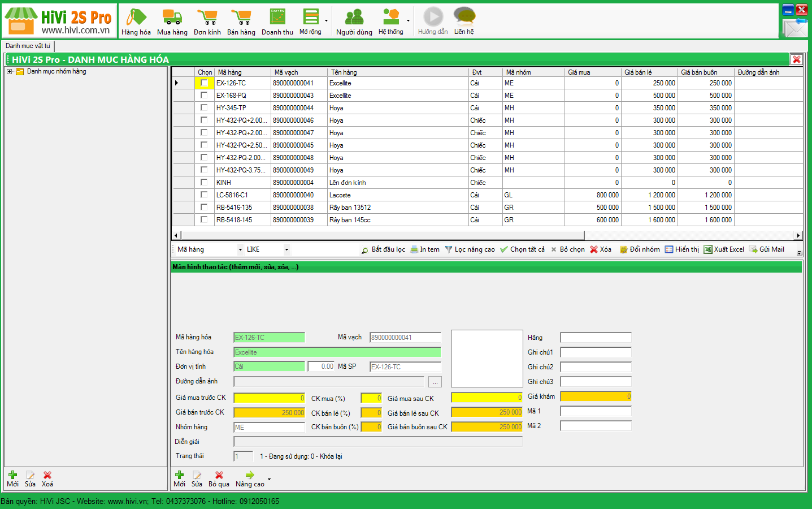Tick the checkbox for EX-168-PQ row
This screenshot has width=812, height=509.
click(204, 96)
